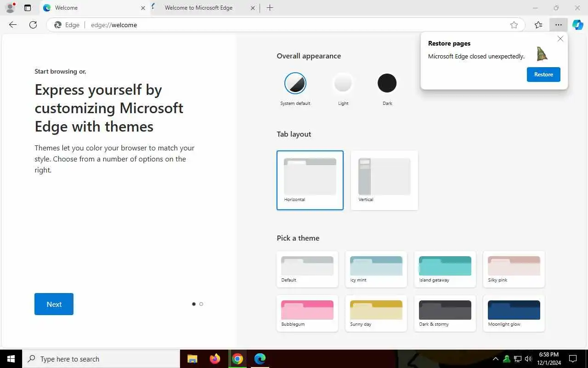Click the green user tray icon
588x368 pixels.
point(507,359)
